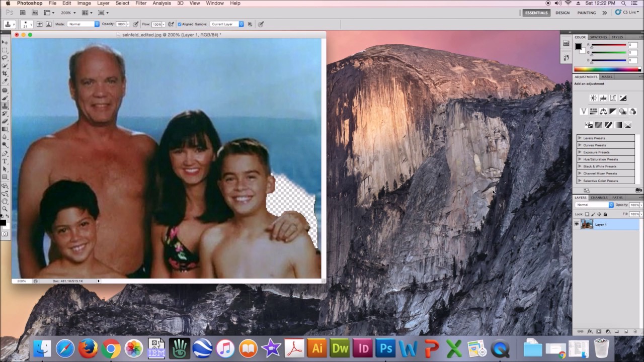This screenshot has height=362, width=644.
Task: Open Mini Bridge from application bar
Action: (x=35, y=13)
